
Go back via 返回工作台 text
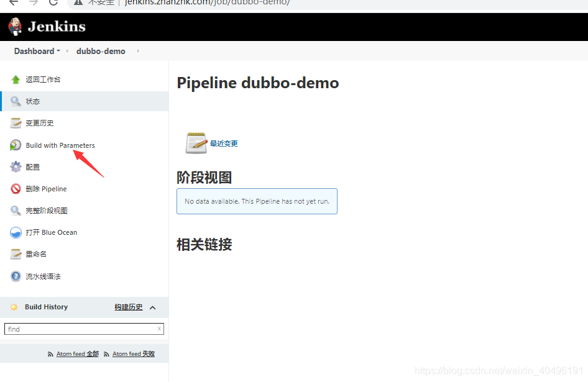click(x=43, y=80)
